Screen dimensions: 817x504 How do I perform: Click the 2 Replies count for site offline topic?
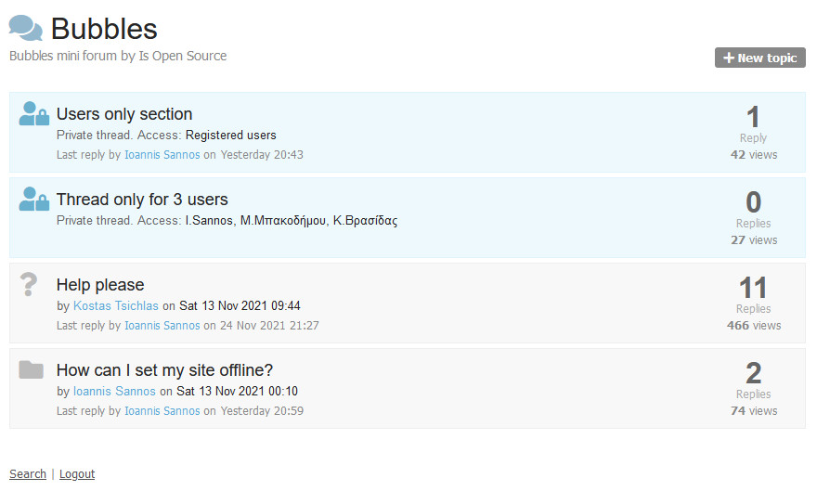click(754, 380)
